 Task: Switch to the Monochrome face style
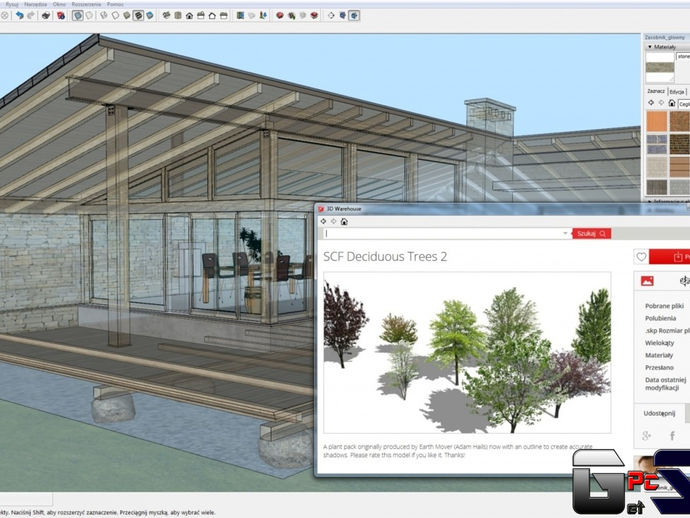(x=150, y=15)
